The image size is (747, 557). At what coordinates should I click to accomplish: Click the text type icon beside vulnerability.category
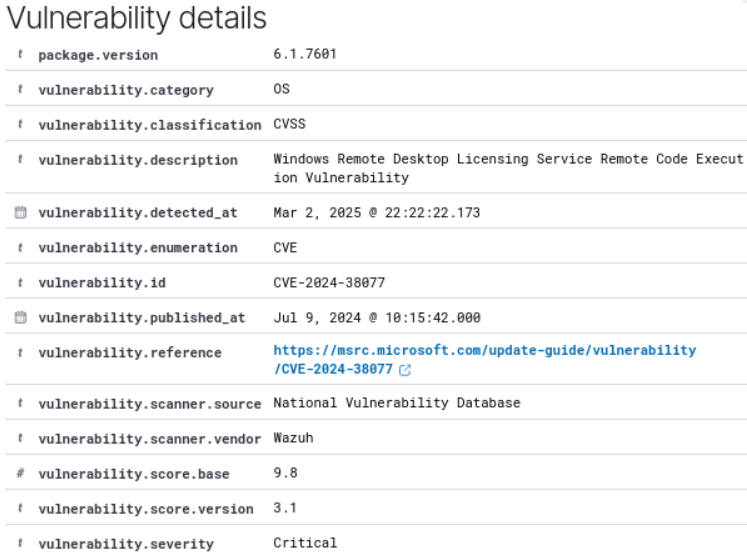[20, 89]
